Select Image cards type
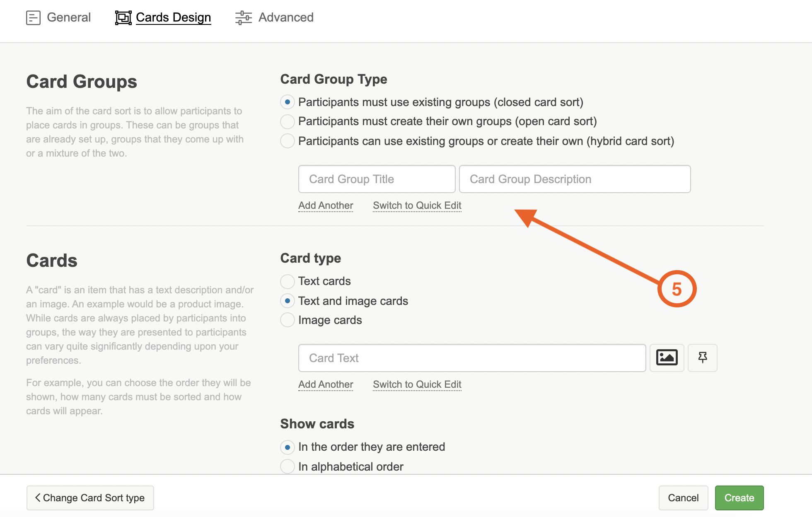The image size is (812, 517). coord(287,320)
